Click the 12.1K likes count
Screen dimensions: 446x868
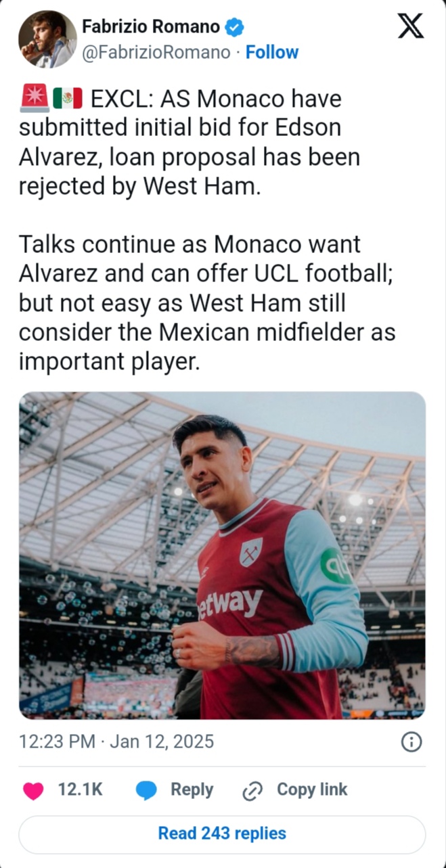pyautogui.click(x=81, y=790)
